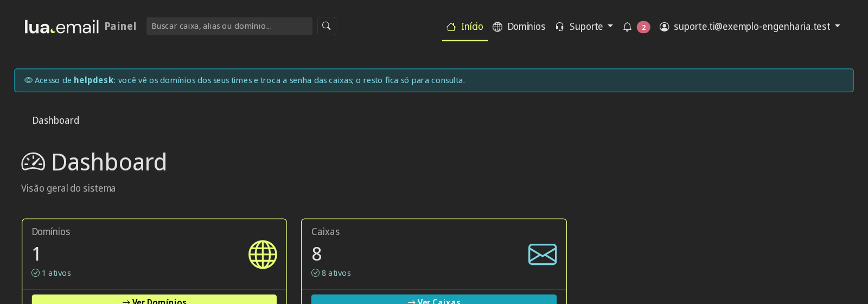Click the eye icon in helpdesk notice
This screenshot has width=868, height=304.
coord(28,80)
